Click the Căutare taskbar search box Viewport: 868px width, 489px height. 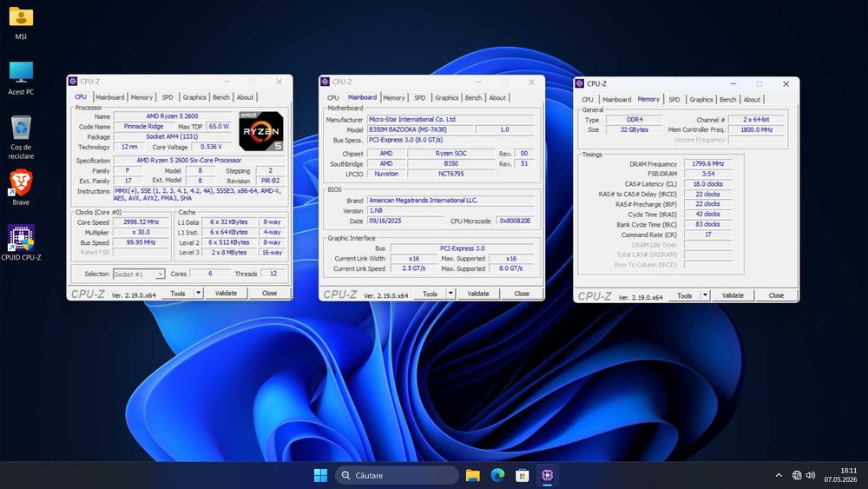tap(397, 475)
